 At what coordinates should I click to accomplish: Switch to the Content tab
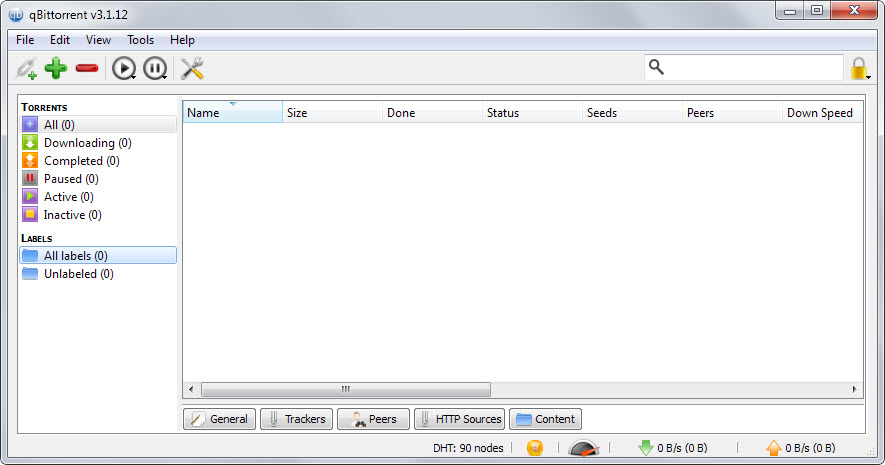[x=545, y=419]
